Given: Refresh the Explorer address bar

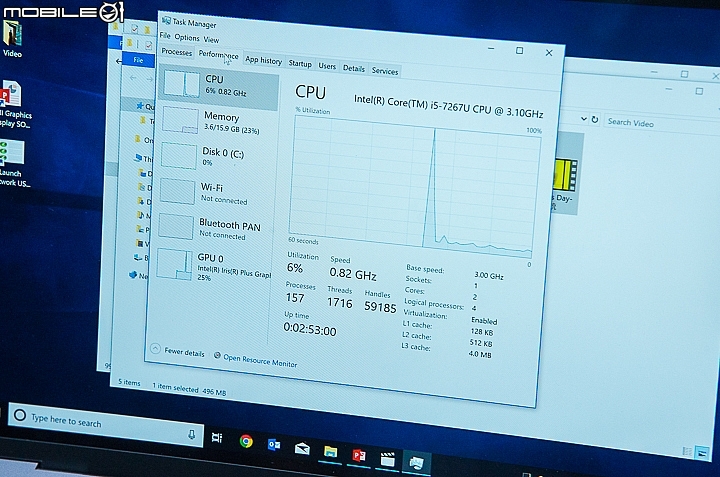Looking at the screenshot, I should click(x=595, y=119).
